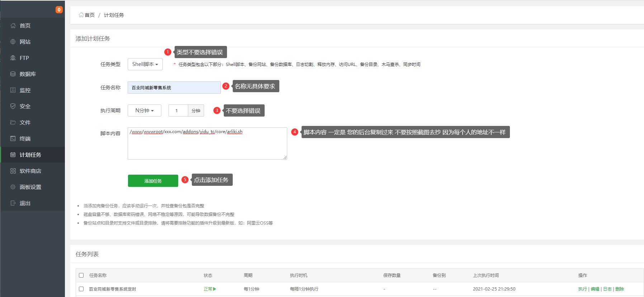Click the green 添加任务 button

(153, 181)
